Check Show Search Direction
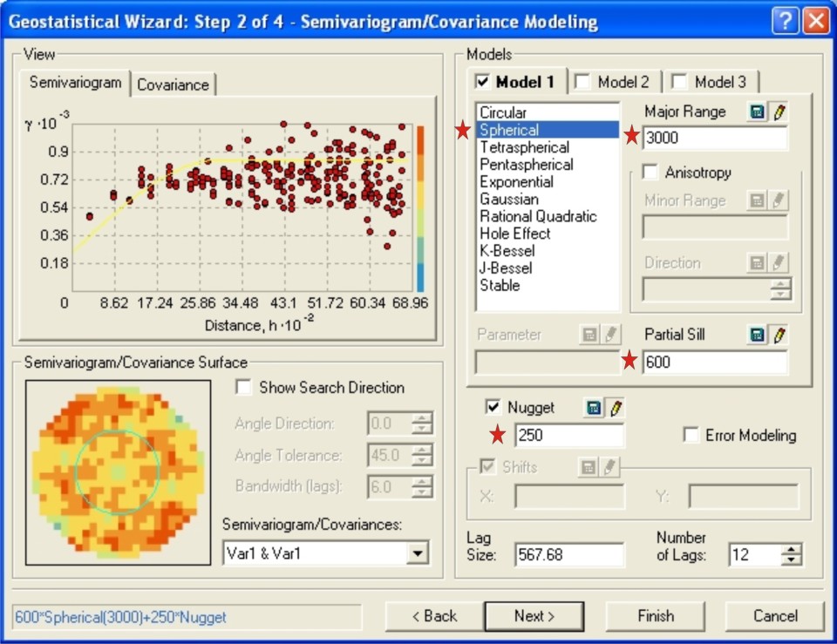This screenshot has height=644, width=837. 243,387
